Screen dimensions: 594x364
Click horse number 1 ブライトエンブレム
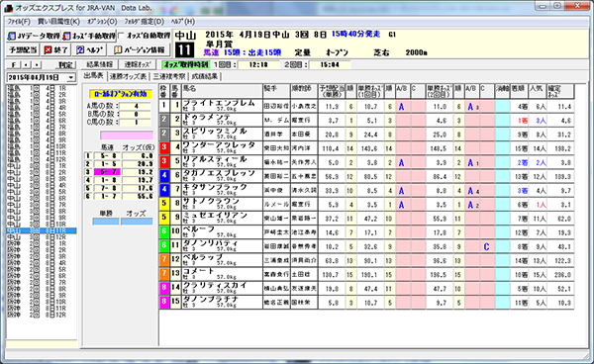click(x=175, y=107)
